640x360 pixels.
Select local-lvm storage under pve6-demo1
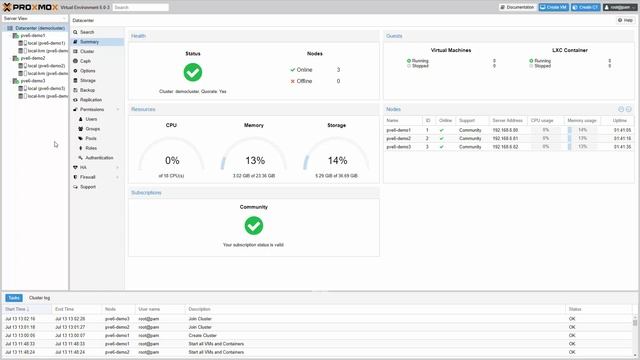click(47, 51)
